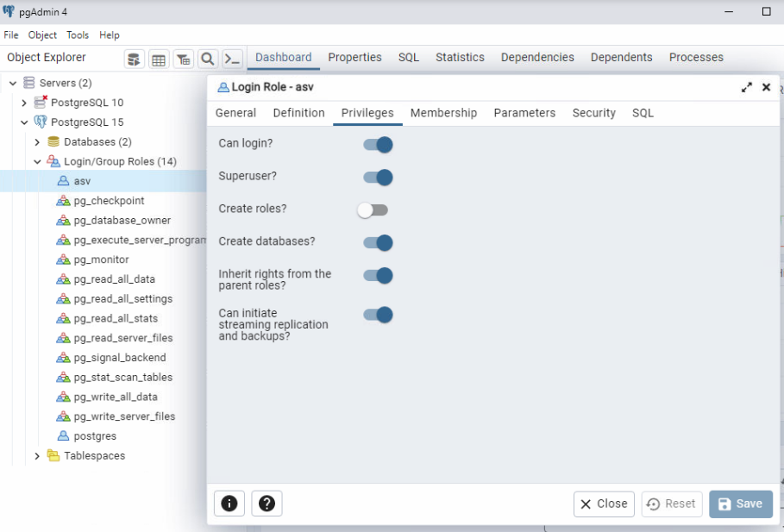The width and height of the screenshot is (784, 532).
Task: Click the Query Tool icon in Object Explorer
Action: coord(135,59)
